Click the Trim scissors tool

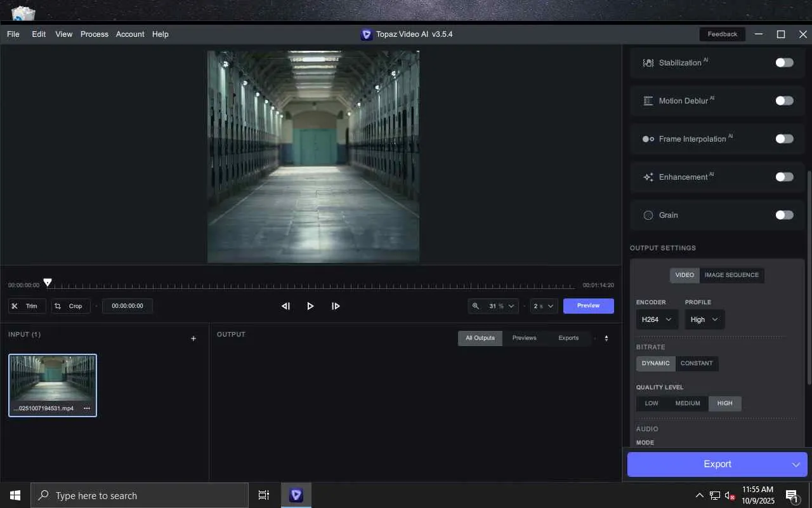point(27,306)
